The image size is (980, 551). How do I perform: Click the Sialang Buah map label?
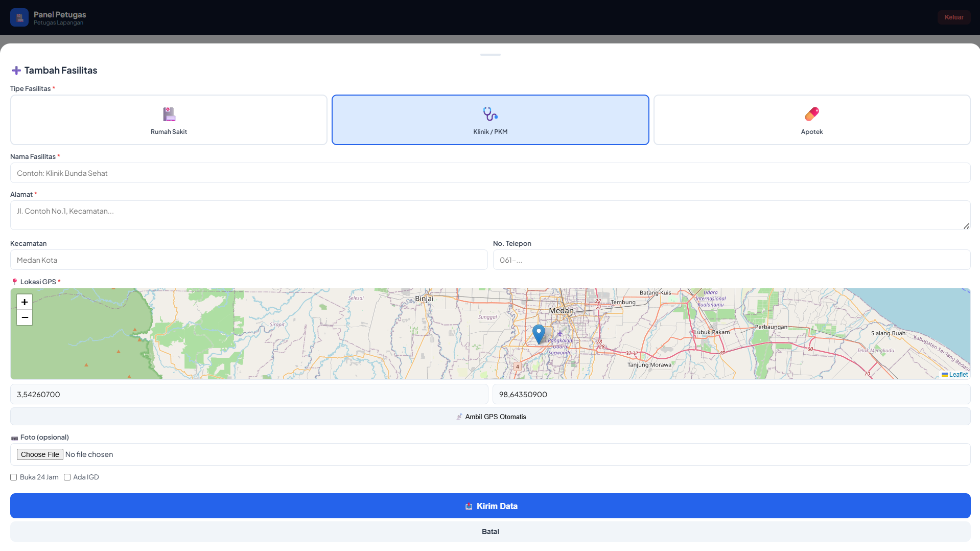[x=888, y=333]
